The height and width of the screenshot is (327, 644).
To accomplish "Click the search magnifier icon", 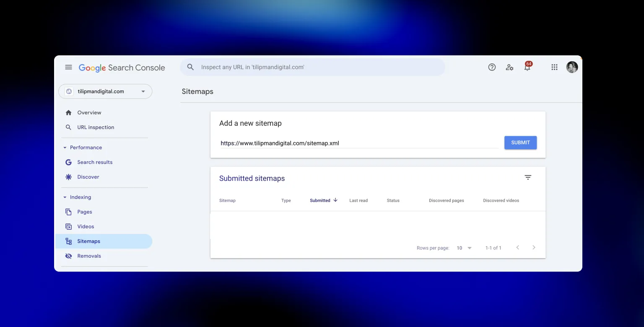I will click(x=190, y=67).
